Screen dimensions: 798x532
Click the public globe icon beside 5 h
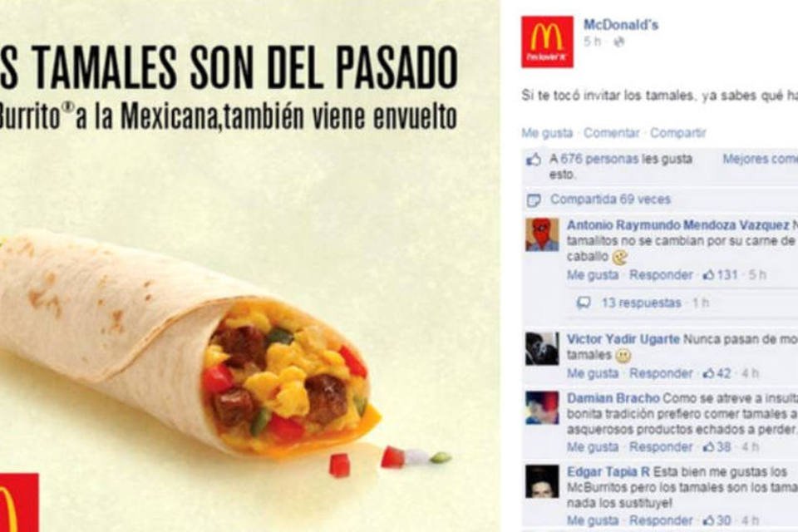(x=618, y=42)
